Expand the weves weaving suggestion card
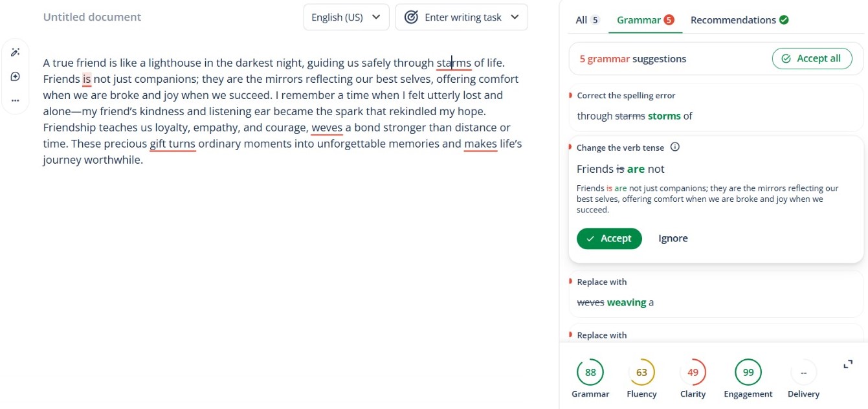 coord(715,293)
